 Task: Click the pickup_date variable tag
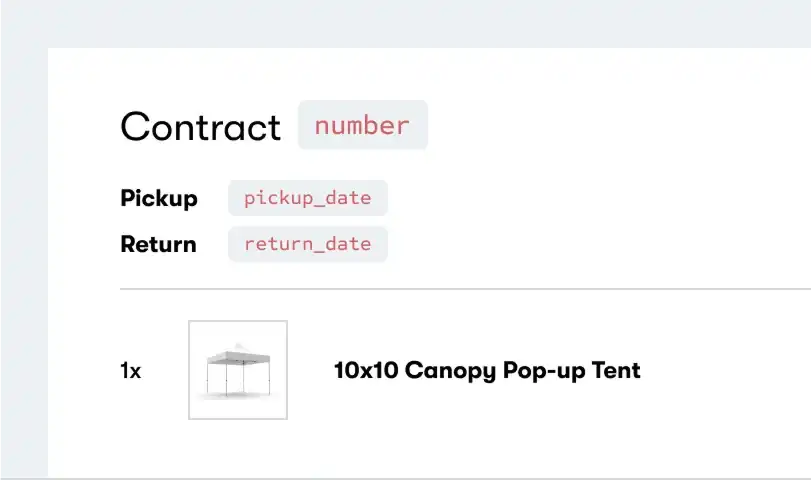[307, 198]
